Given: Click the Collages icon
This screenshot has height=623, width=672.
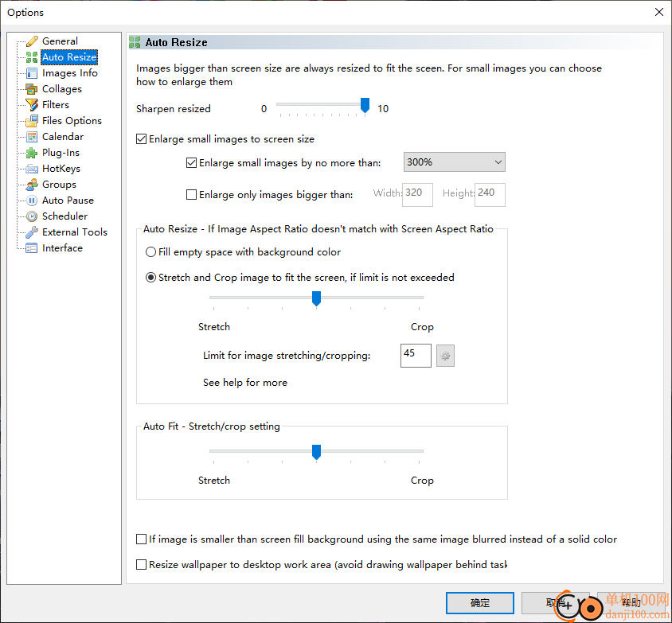Looking at the screenshot, I should [x=32, y=89].
